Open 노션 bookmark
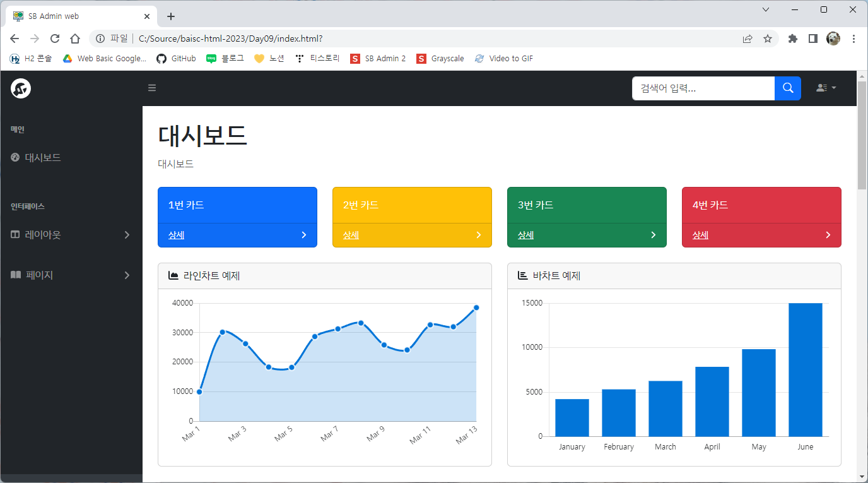The image size is (868, 483). click(269, 58)
